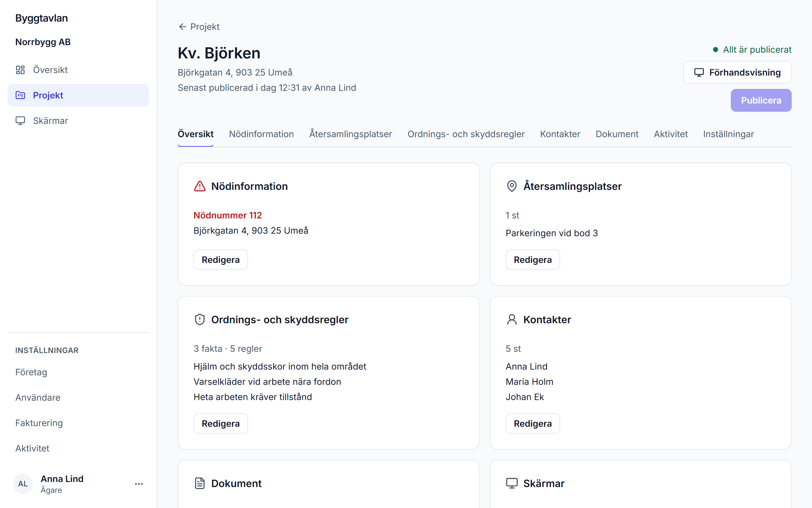Select the Dokument tab
This screenshot has width=812, height=508.
click(x=617, y=134)
